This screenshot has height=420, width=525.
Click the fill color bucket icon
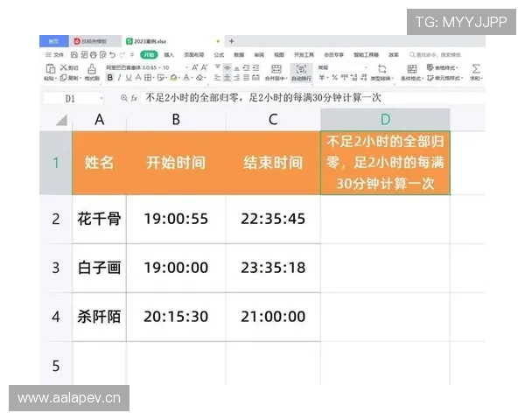tap(173, 78)
